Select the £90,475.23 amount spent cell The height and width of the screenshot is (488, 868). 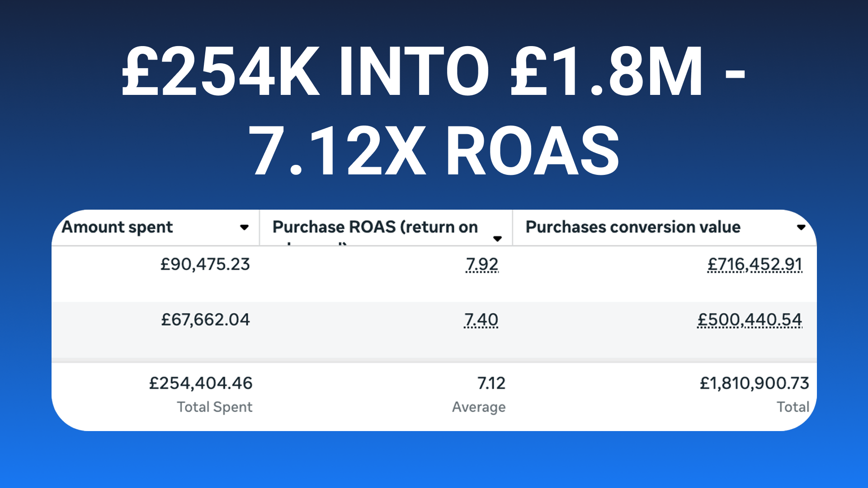point(205,264)
